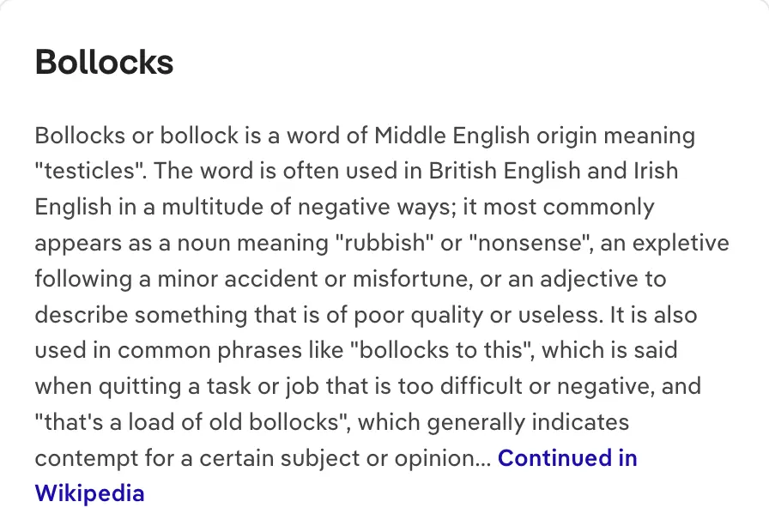
Task: Open the "Continued in Wikipedia" link
Action: pyautogui.click(x=566, y=458)
